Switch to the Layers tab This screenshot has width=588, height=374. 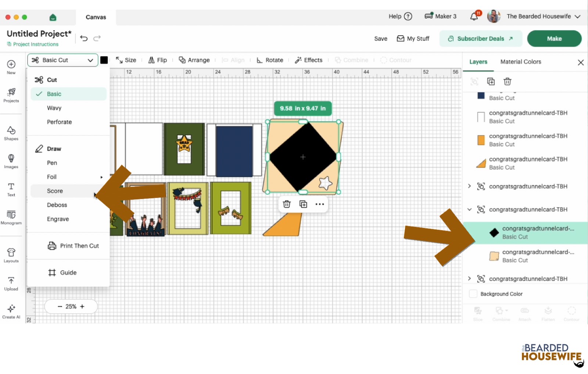tap(478, 62)
